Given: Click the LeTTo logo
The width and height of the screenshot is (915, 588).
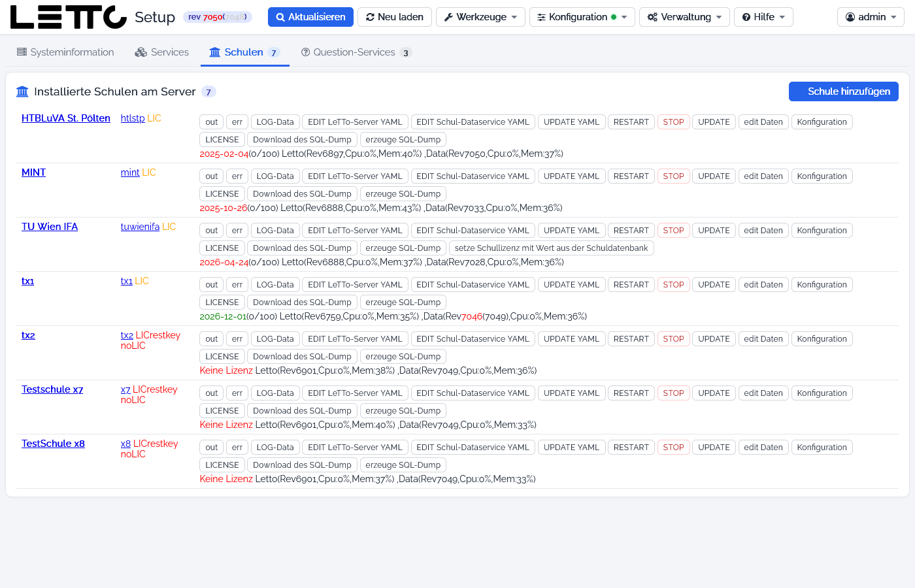Looking at the screenshot, I should 68,17.
